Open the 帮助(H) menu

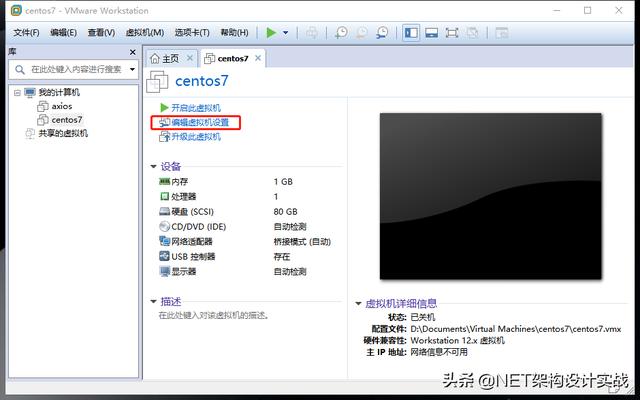(x=234, y=33)
